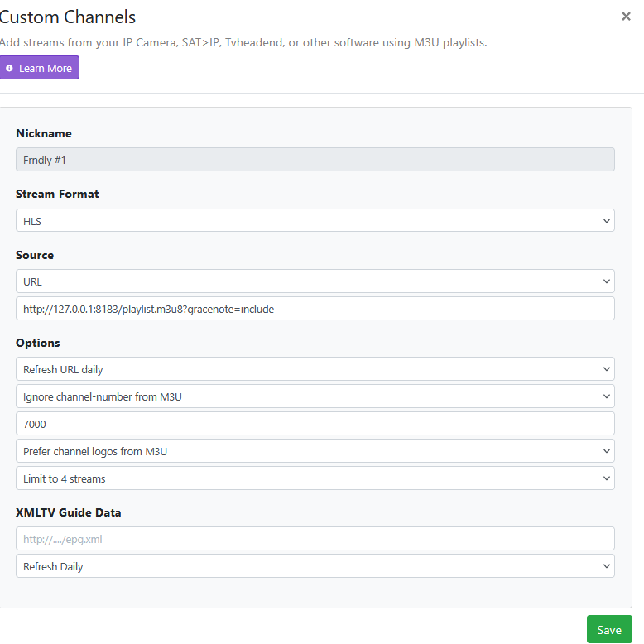Viewport: 644px width, 644px height.
Task: Open the Stream Format HLS dropdown
Action: point(315,220)
